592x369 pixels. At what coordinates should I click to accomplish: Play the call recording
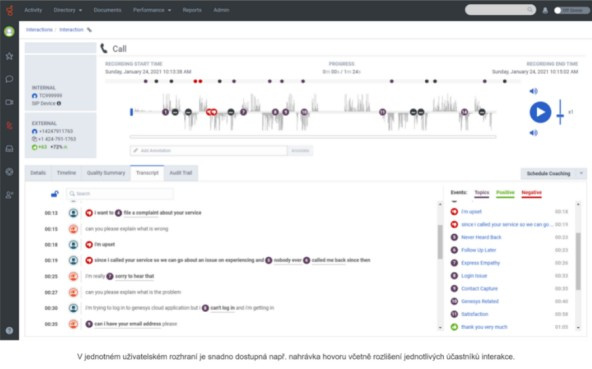click(540, 112)
